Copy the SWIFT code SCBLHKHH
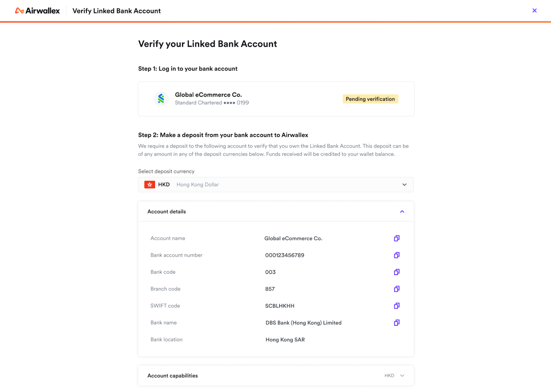Image resolution: width=551 pixels, height=392 pixels. pos(397,306)
